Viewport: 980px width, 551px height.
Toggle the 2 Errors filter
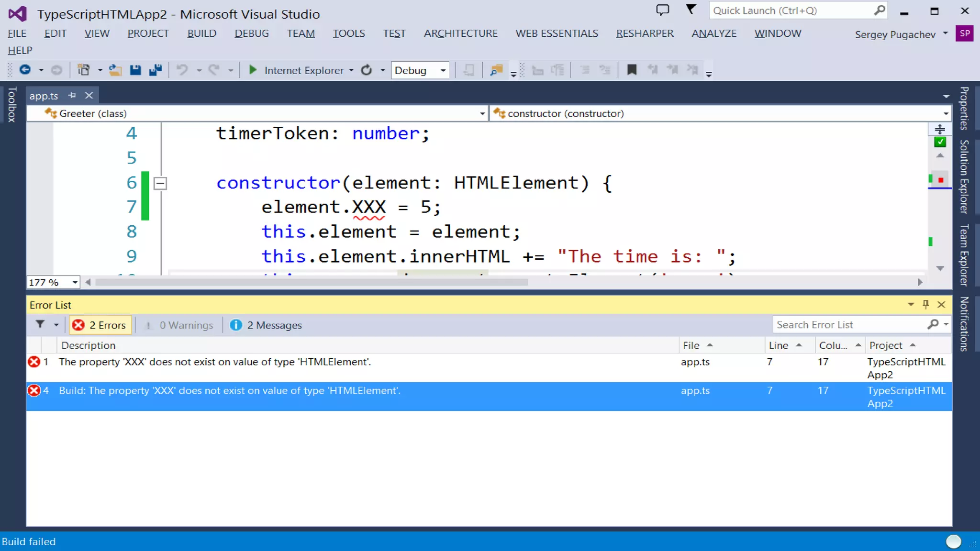(x=100, y=325)
